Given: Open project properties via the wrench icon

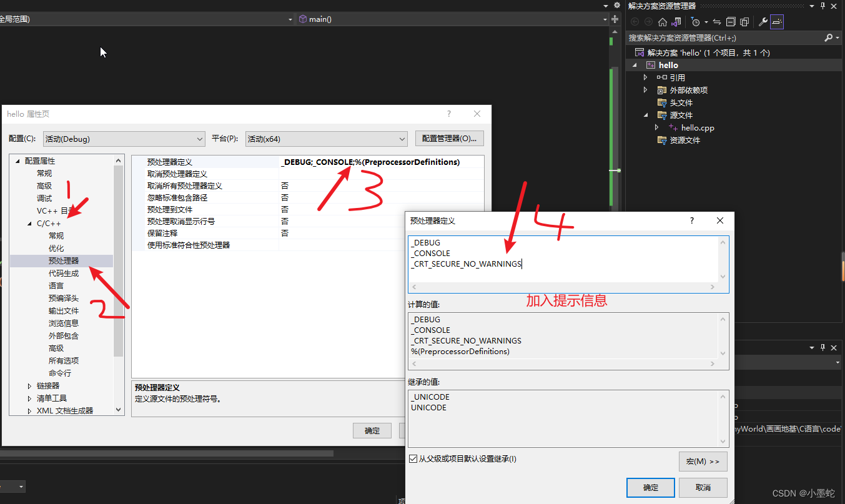Looking at the screenshot, I should pyautogui.click(x=762, y=22).
